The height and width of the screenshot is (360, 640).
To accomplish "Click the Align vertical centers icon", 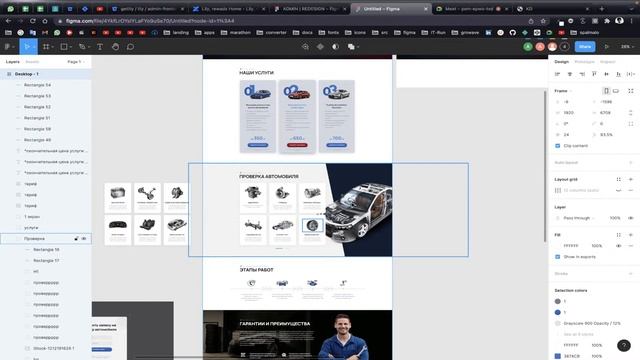I will coord(607,74).
